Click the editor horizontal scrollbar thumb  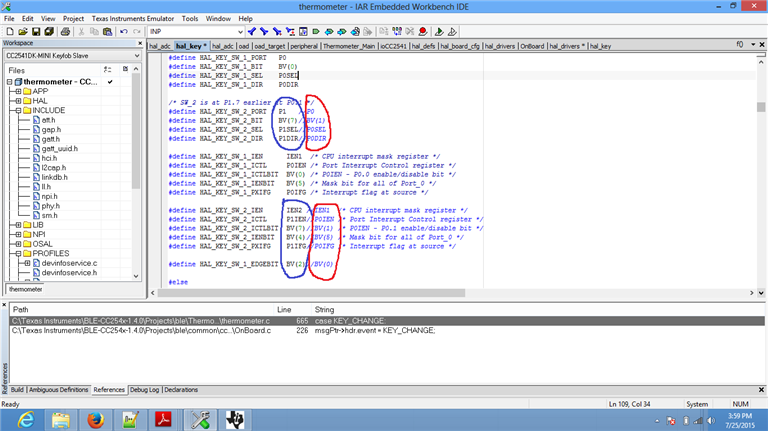pos(311,293)
